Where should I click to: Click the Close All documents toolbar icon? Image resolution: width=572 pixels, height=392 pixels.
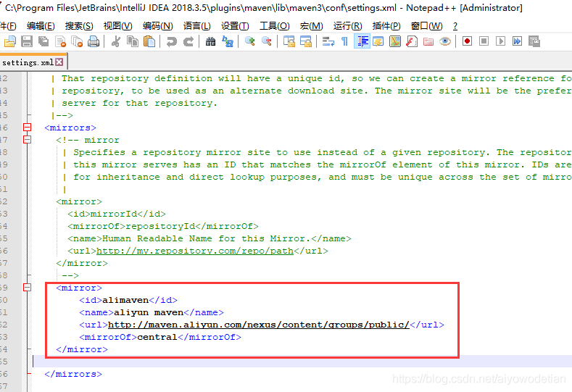[x=77, y=41]
